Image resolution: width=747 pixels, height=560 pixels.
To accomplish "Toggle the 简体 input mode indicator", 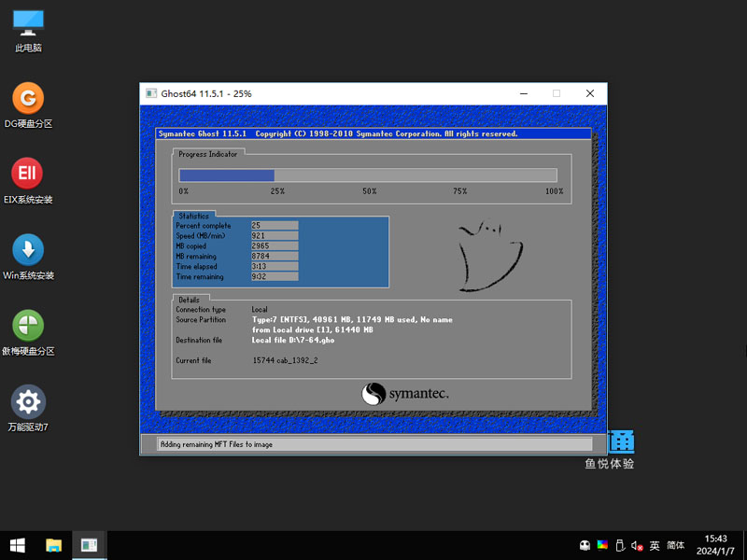I will [675, 546].
